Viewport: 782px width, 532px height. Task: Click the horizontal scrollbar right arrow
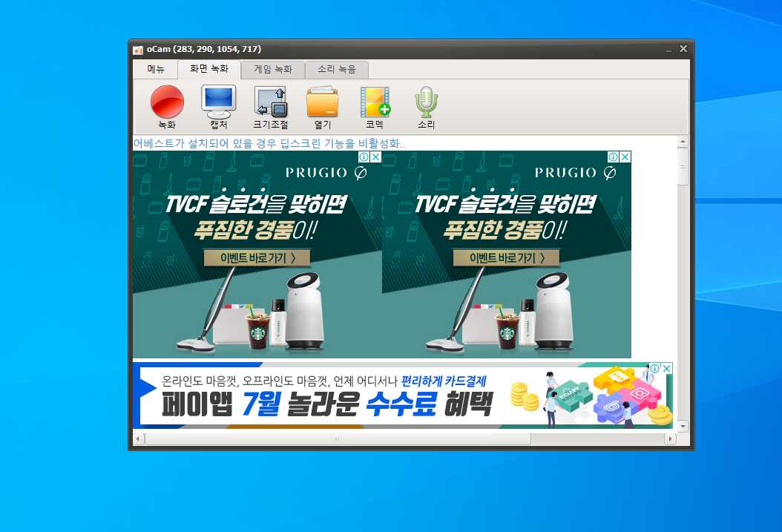pyautogui.click(x=670, y=439)
